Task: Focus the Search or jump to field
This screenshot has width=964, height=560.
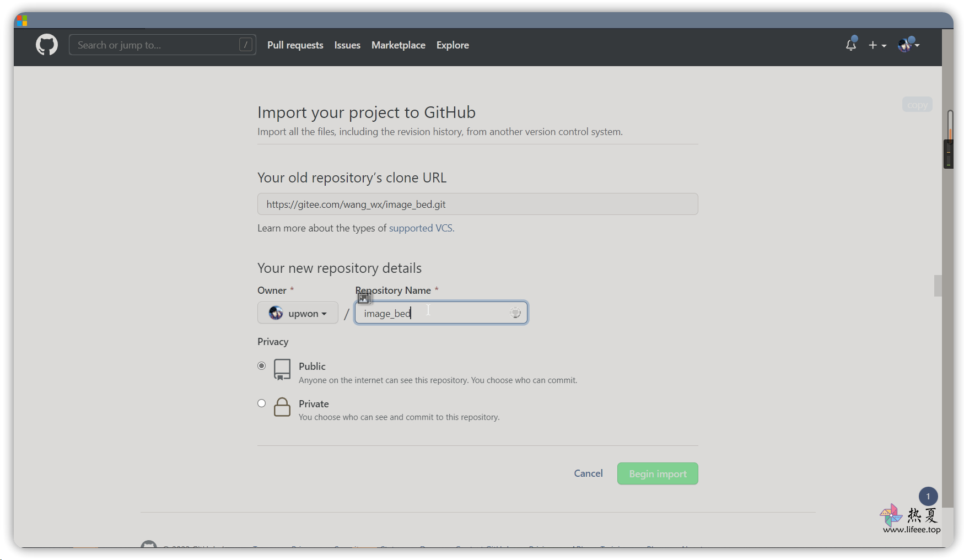Action: 163,45
